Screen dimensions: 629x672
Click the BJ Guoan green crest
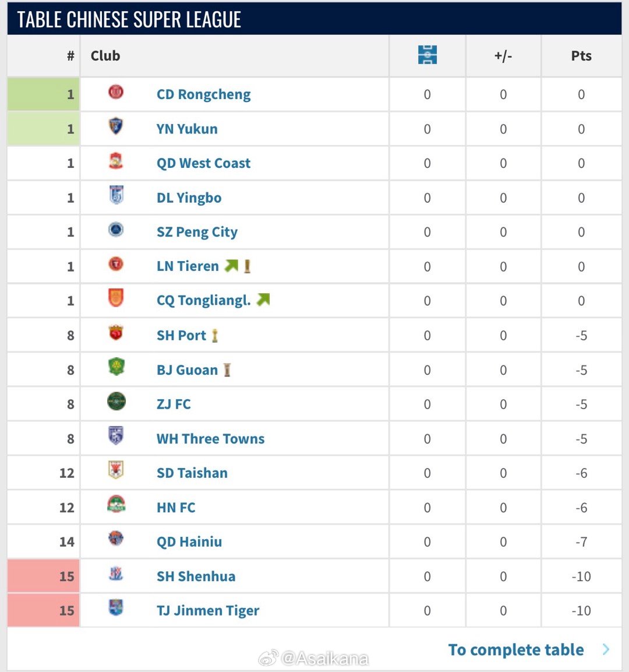[116, 367]
